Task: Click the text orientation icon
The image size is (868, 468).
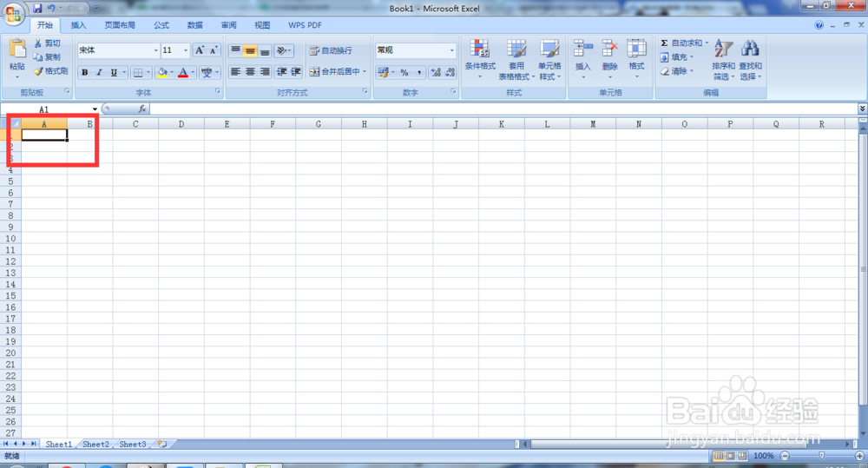Action: pos(282,51)
